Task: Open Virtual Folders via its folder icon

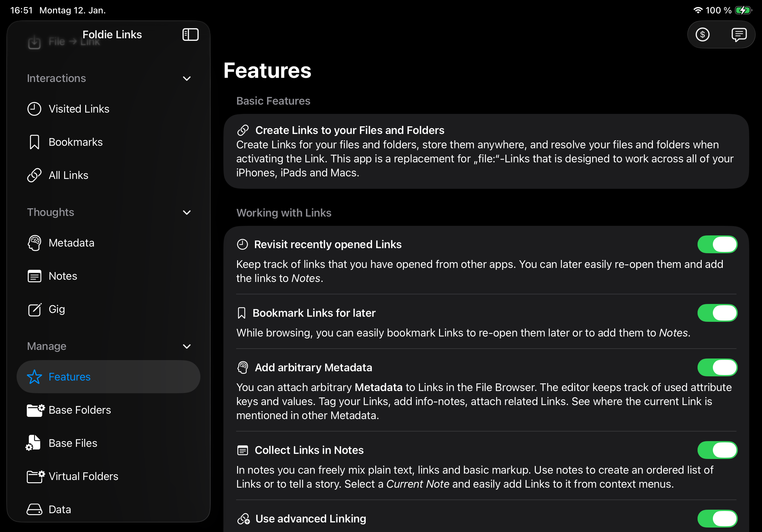Action: 35,476
